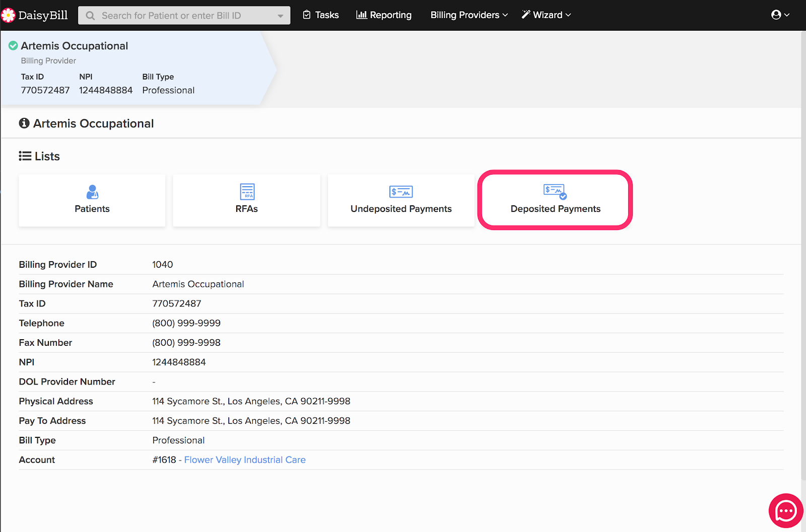The image size is (806, 532).
Task: Select Bill Type value Professional in table
Action: (x=178, y=440)
